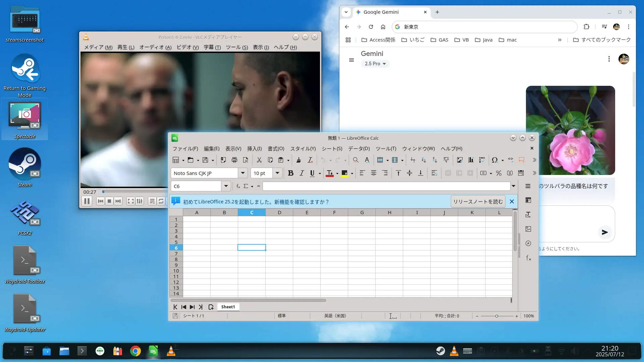Click the Paste clipboard icon in Calc
The height and width of the screenshot is (362, 644).
pyautogui.click(x=281, y=160)
